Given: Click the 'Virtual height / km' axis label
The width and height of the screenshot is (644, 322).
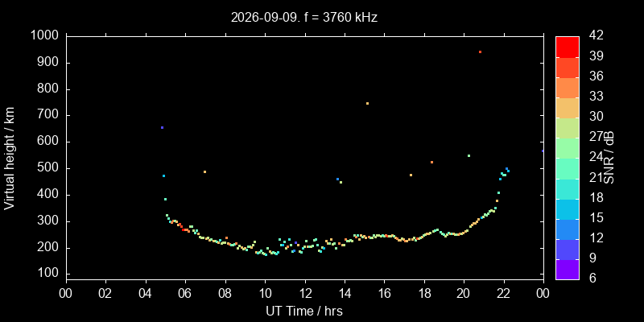Looking at the screenshot, I should pos(10,158).
